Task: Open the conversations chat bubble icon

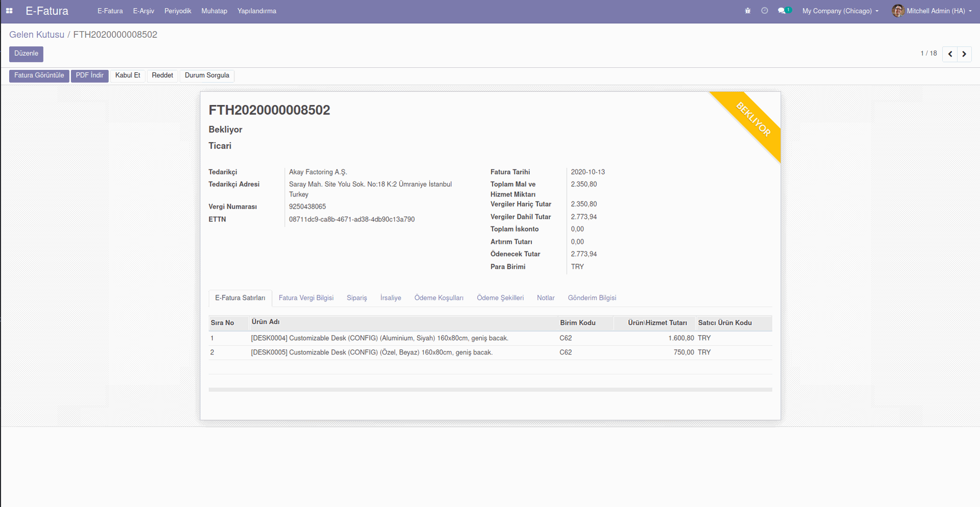Action: click(x=782, y=11)
